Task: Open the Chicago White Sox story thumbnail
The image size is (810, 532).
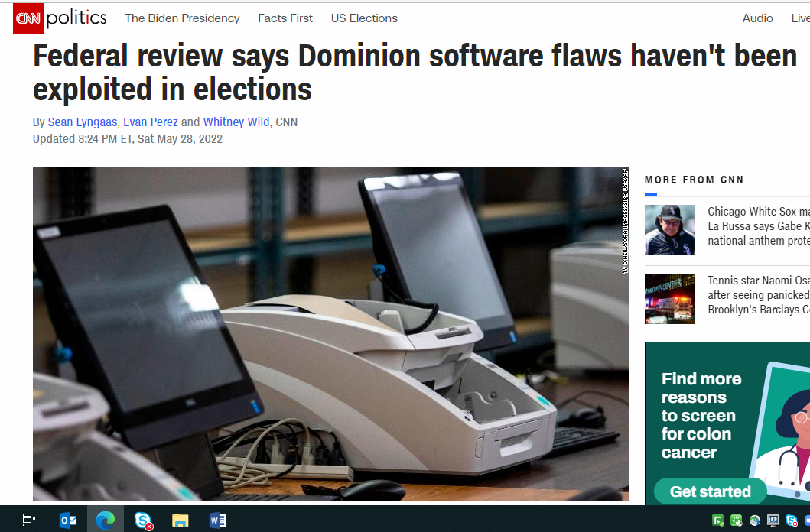Action: coord(670,230)
